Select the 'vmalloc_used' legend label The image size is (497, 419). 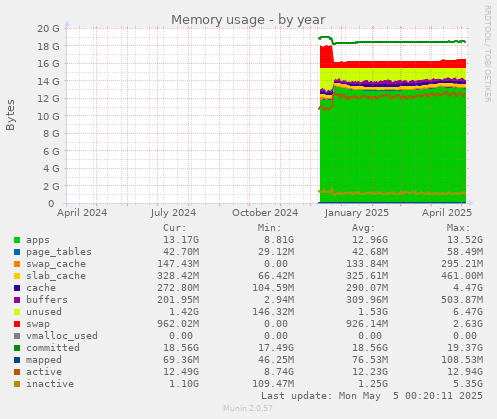[62, 336]
